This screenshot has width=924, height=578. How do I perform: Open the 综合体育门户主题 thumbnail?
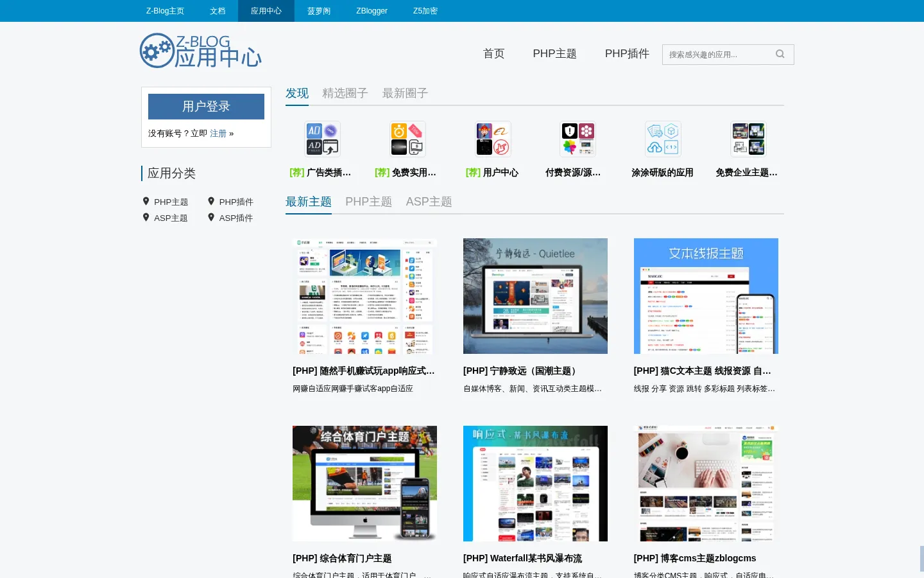click(364, 484)
